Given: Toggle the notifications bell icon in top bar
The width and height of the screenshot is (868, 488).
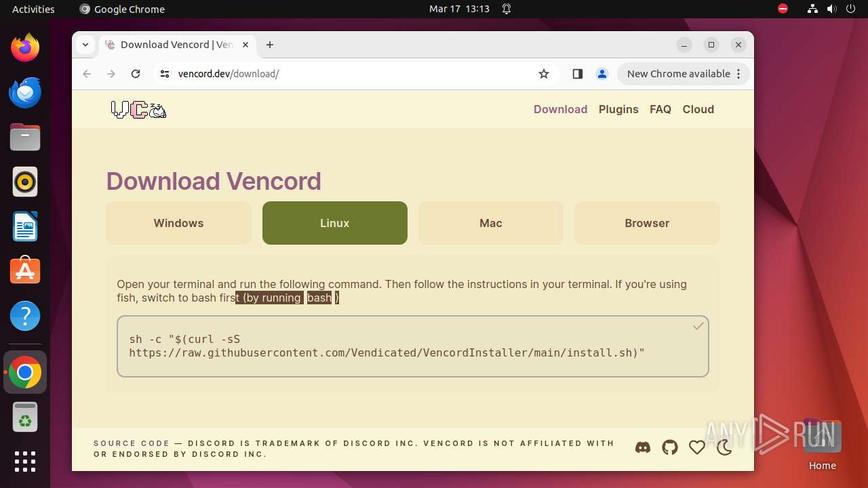Looking at the screenshot, I should coord(507,9).
